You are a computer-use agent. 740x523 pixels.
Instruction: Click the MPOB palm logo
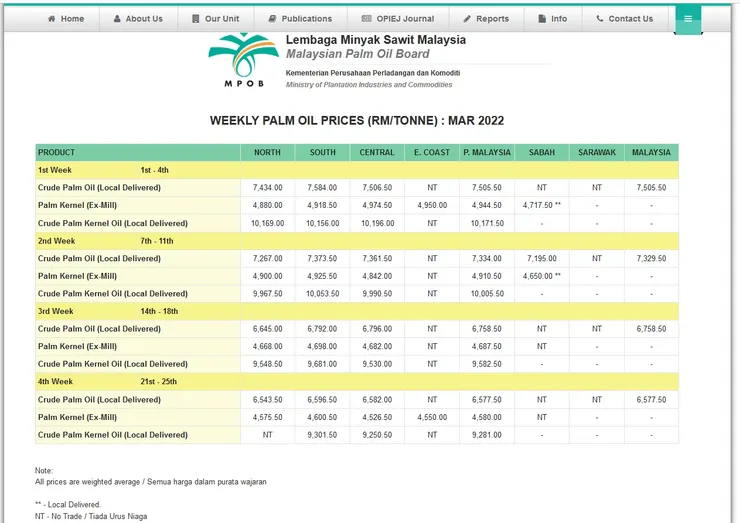tap(244, 60)
